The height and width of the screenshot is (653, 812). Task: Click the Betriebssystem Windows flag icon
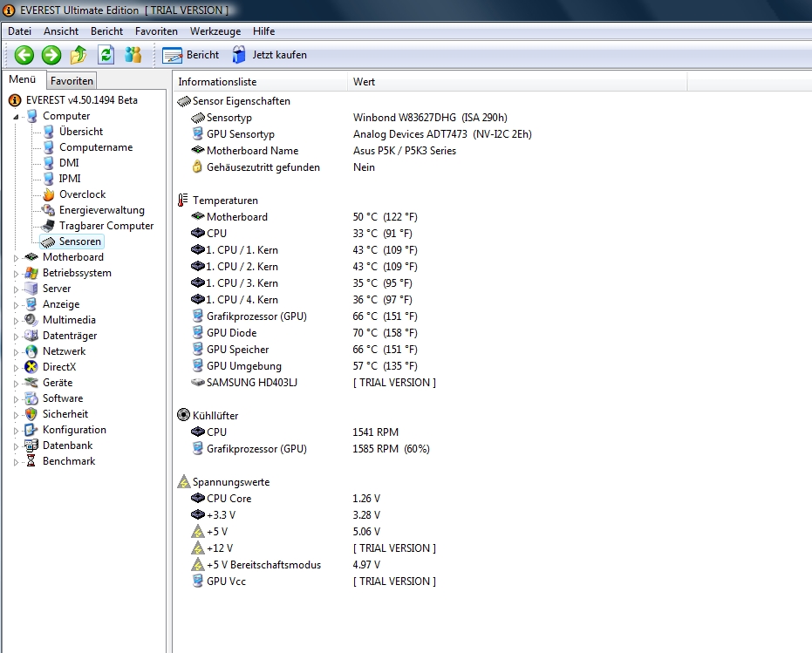31,273
